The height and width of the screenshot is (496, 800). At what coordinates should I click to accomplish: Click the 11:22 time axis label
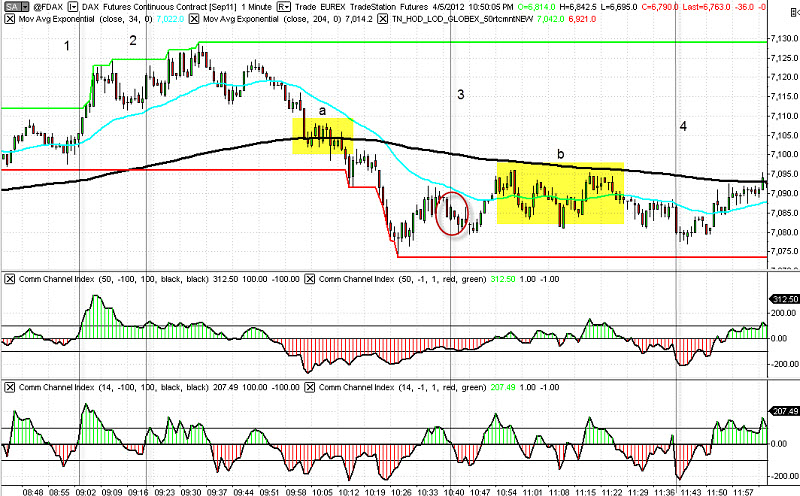pos(612,492)
